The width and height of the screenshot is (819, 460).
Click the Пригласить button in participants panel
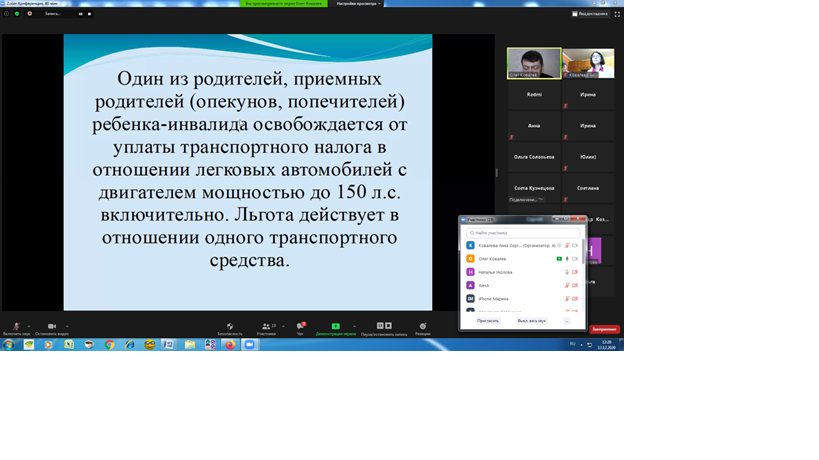488,321
